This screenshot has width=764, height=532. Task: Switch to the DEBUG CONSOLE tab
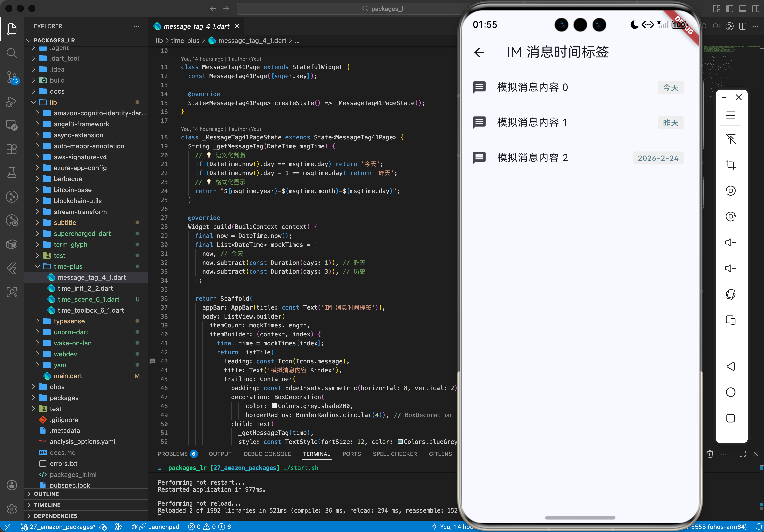(x=267, y=454)
